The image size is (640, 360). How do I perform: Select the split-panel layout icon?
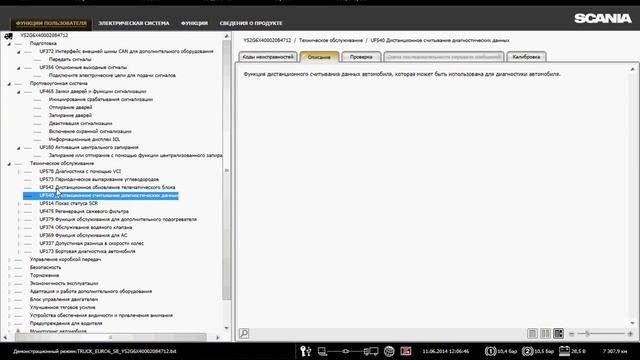pos(558,333)
